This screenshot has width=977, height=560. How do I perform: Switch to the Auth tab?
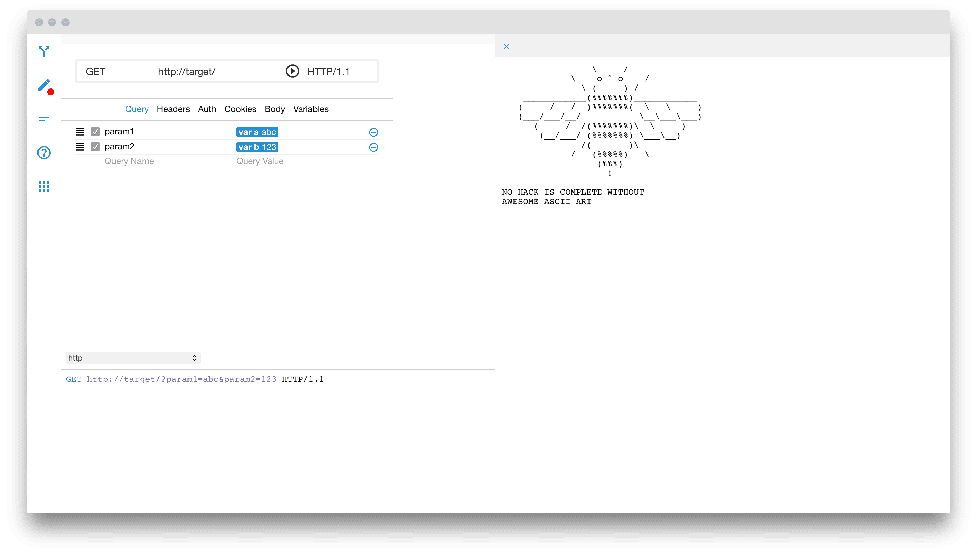207,109
